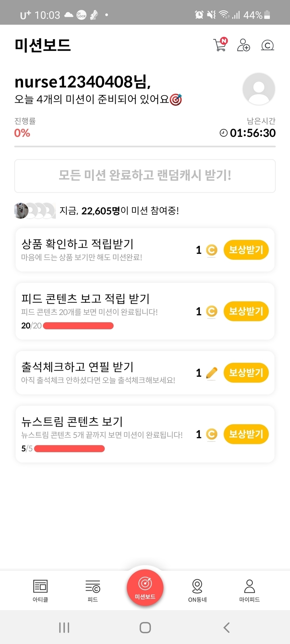Tap the add friend icon
The image size is (290, 644).
(244, 45)
